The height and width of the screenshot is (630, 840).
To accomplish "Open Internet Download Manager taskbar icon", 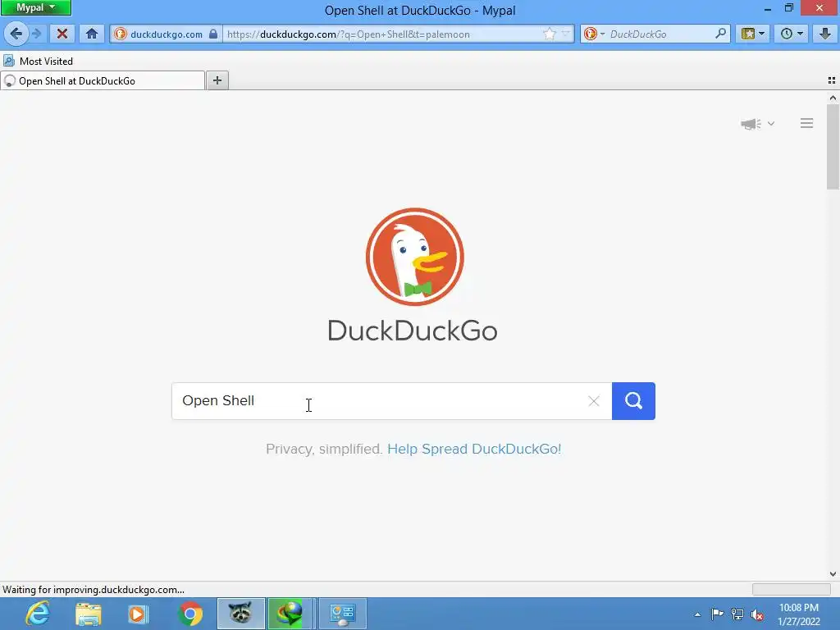I will point(290,614).
